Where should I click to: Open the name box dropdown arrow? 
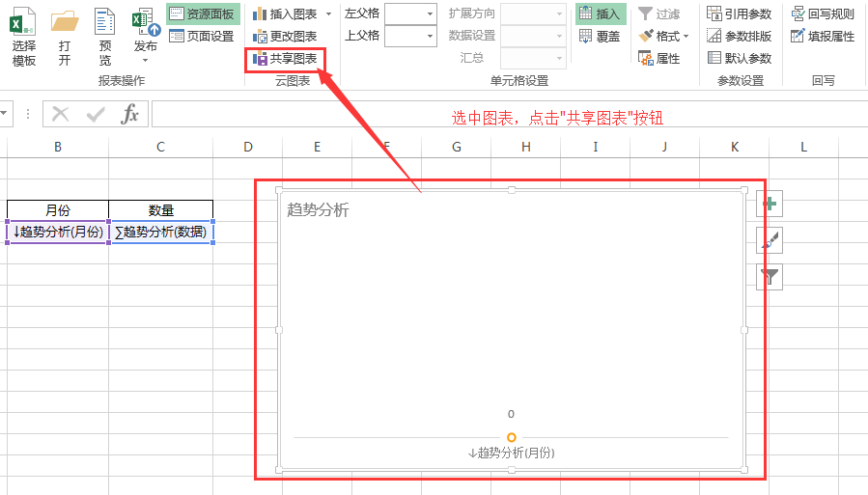3,114
